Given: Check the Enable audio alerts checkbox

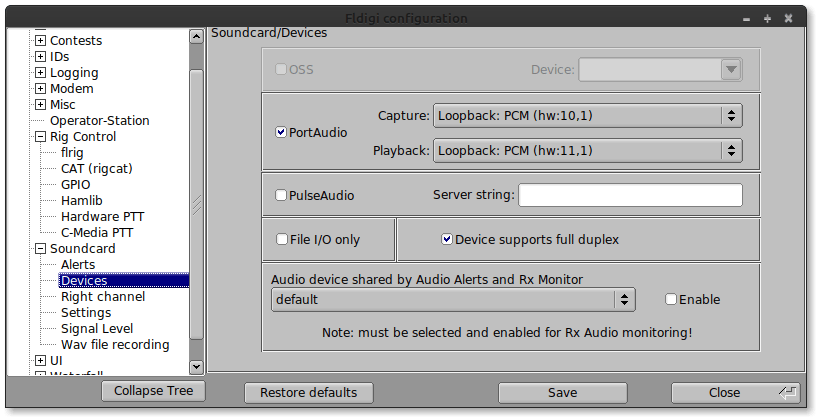Looking at the screenshot, I should point(671,299).
